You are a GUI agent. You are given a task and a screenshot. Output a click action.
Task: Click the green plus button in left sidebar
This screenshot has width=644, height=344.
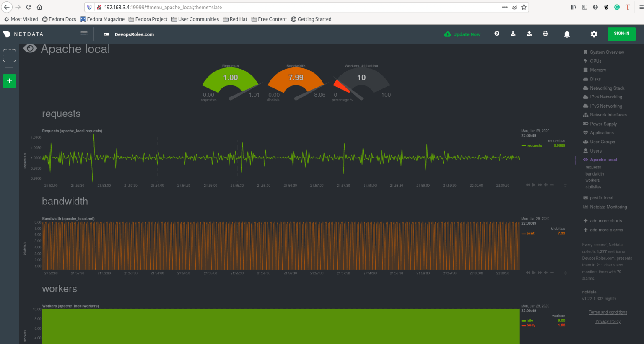pyautogui.click(x=9, y=81)
